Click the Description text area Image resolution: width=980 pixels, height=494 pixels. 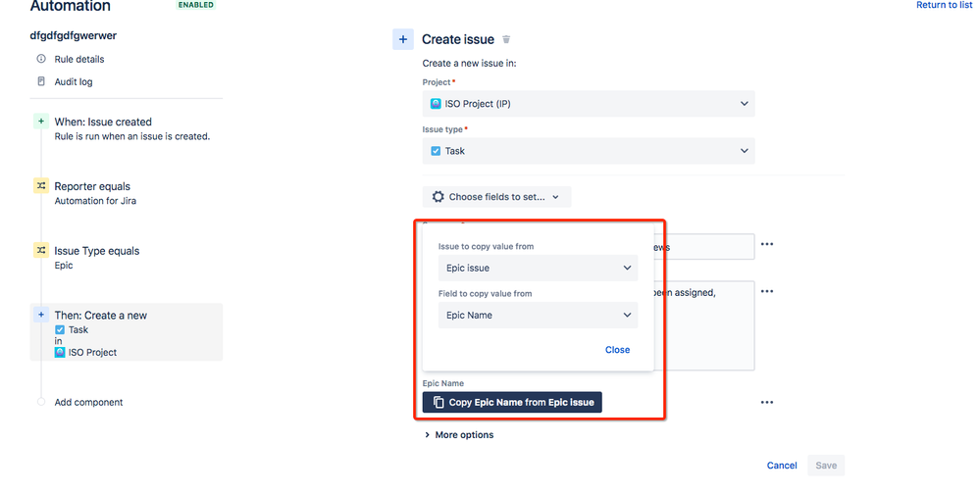click(x=703, y=325)
